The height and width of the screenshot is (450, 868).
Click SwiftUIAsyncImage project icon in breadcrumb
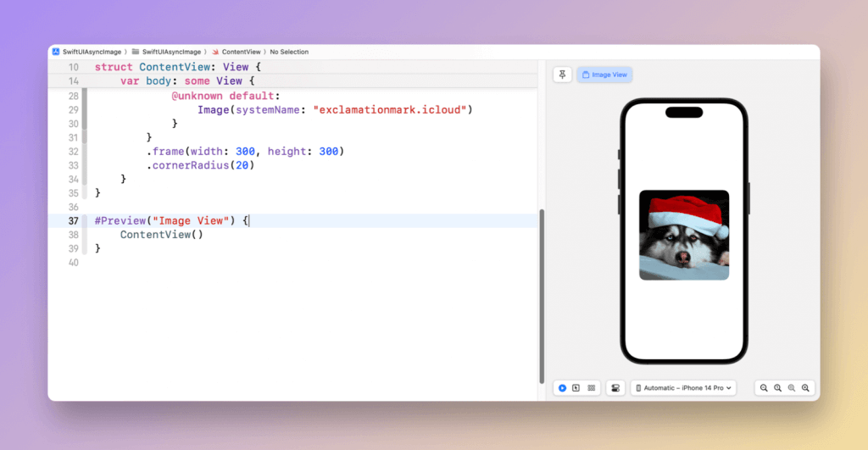[x=55, y=52]
